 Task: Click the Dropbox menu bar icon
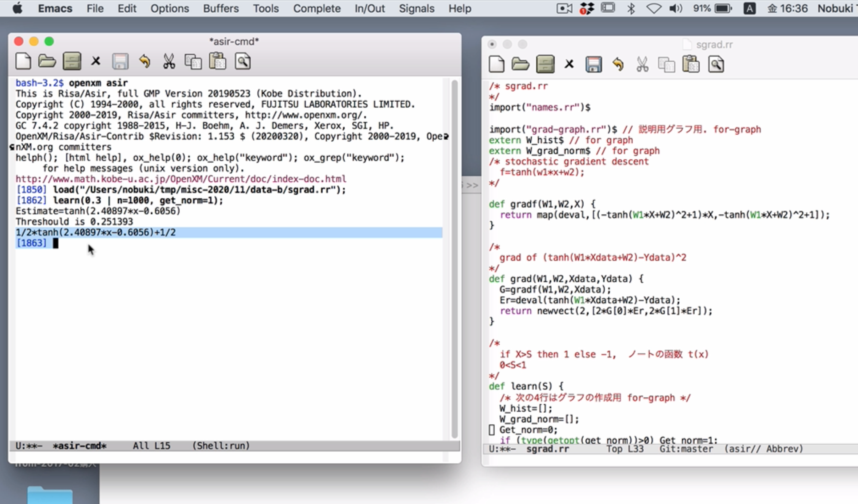pyautogui.click(x=587, y=8)
